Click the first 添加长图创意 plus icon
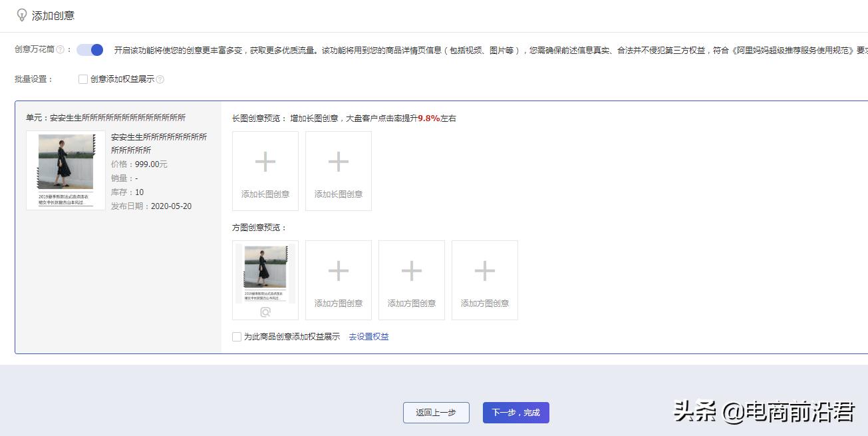 coord(265,162)
